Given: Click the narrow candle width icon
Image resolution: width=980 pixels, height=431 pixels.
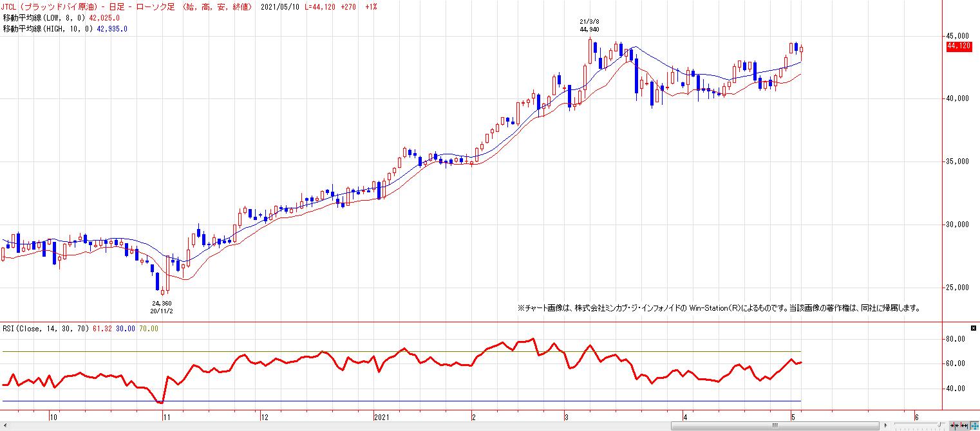Looking at the screenshot, I should [954, 425].
